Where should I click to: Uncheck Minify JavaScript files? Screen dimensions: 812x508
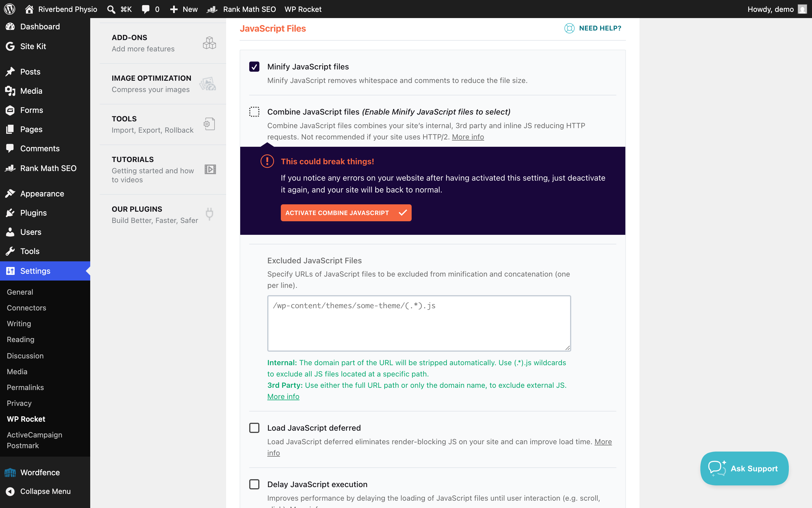254,67
